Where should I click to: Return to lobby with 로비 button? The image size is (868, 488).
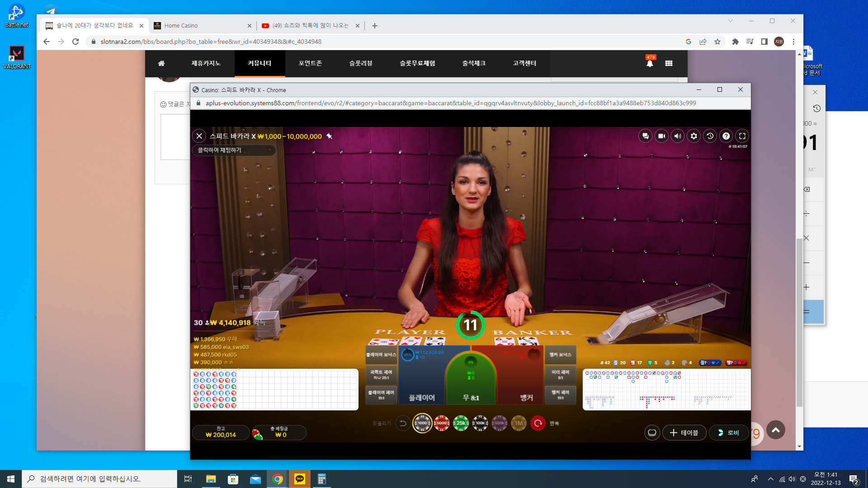click(x=729, y=433)
